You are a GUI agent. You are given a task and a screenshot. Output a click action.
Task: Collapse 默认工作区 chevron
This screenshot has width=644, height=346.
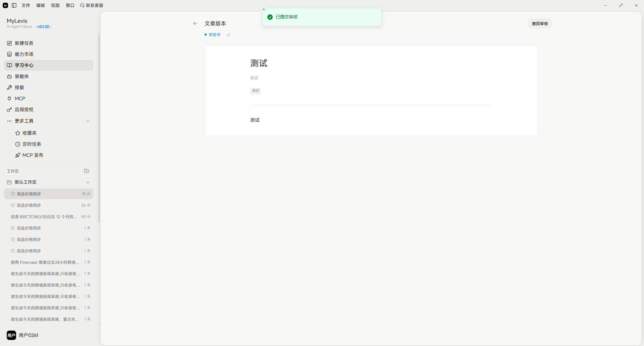(88, 182)
